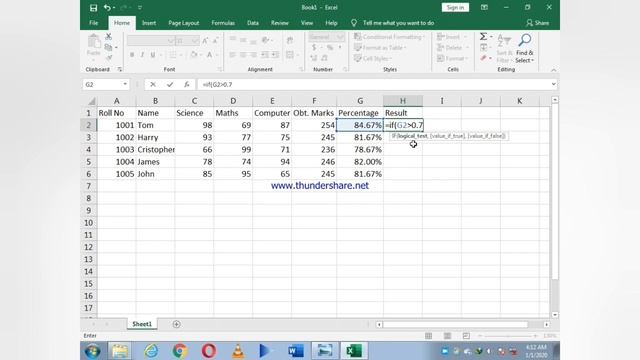Click the formula bar text =if(G2>0.7
The width and height of the screenshot is (640, 360).
click(x=218, y=84)
